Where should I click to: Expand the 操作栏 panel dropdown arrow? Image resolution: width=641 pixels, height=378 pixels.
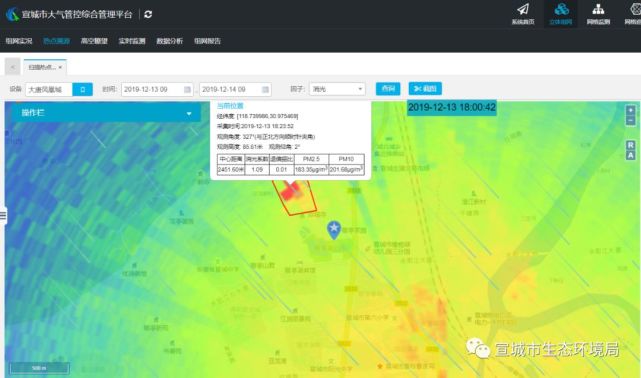tap(189, 113)
